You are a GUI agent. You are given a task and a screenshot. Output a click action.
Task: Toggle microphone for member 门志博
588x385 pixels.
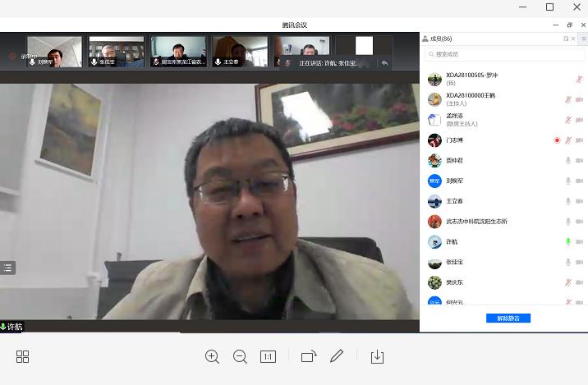point(567,140)
